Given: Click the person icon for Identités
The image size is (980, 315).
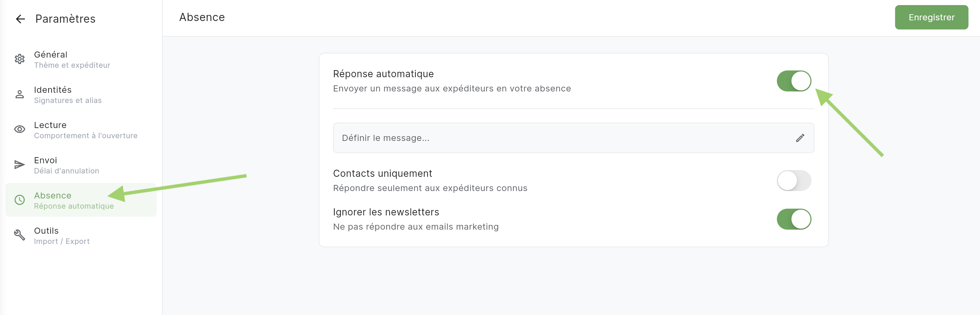Looking at the screenshot, I should pyautogui.click(x=20, y=94).
